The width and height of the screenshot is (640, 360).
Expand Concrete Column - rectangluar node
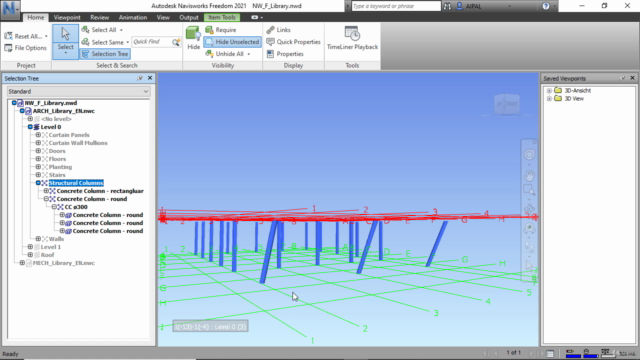click(46, 191)
